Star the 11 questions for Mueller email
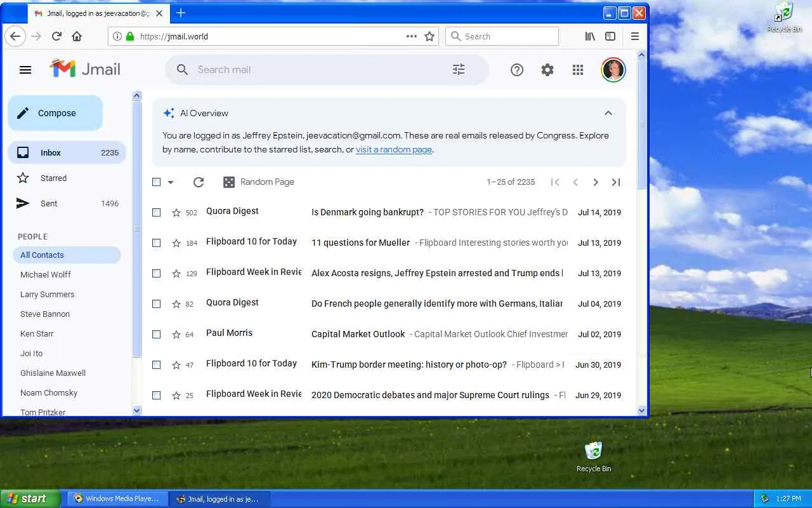The height and width of the screenshot is (508, 812). coord(176,243)
